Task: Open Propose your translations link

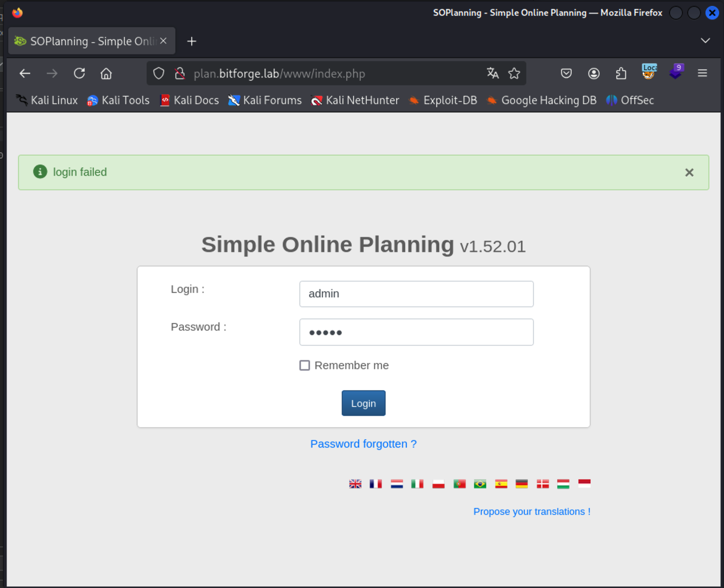Action: (532, 512)
